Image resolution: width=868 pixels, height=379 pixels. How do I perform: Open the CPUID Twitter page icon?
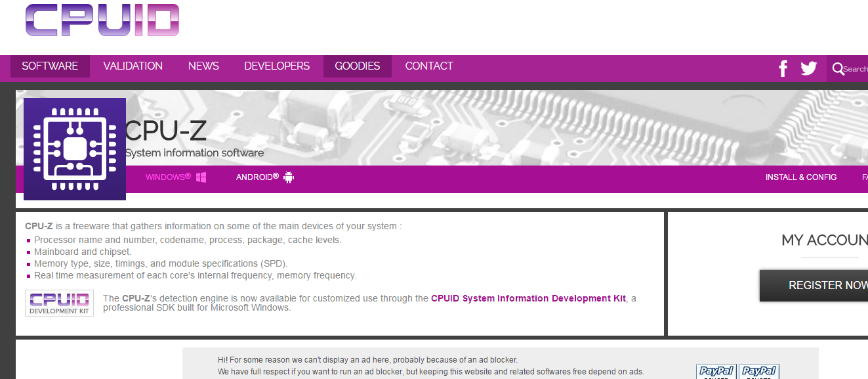809,68
